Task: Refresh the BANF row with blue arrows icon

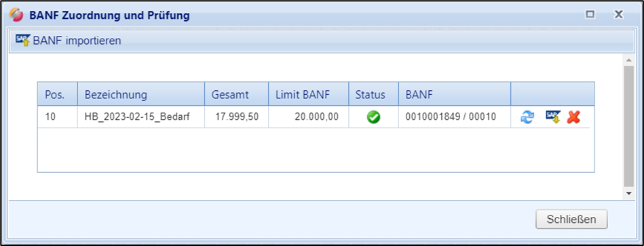Action: coord(527,117)
